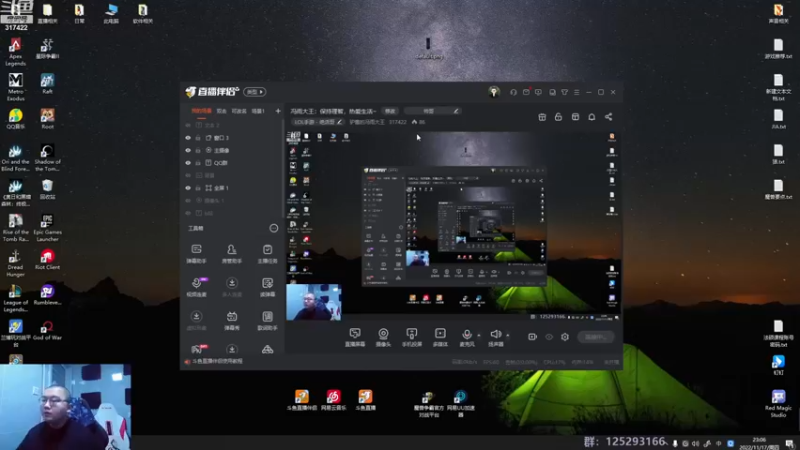Viewport: 800px width, 450px height.
Task: Select the first highlighted scene tab
Action: (201, 111)
